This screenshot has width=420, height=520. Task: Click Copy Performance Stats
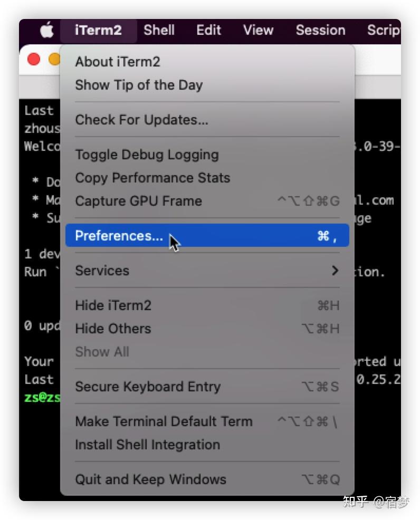click(207, 178)
